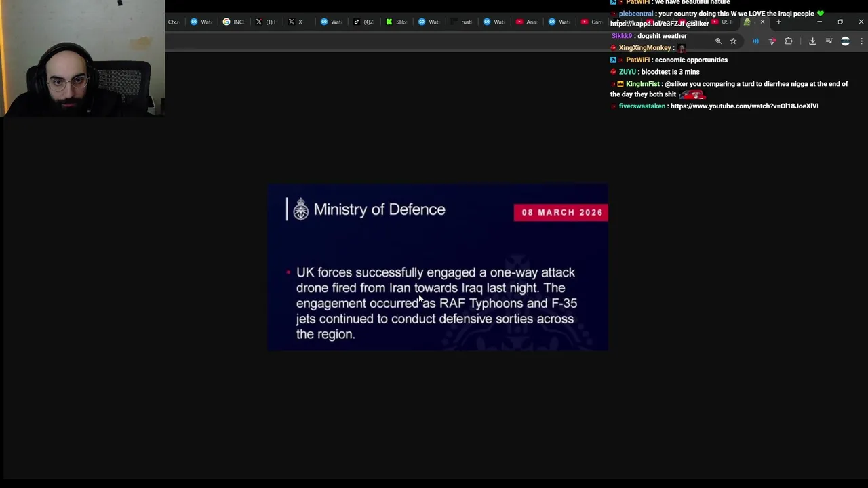Click KingIrnFist username in chat
This screenshot has height=488, width=868.
pyautogui.click(x=643, y=84)
